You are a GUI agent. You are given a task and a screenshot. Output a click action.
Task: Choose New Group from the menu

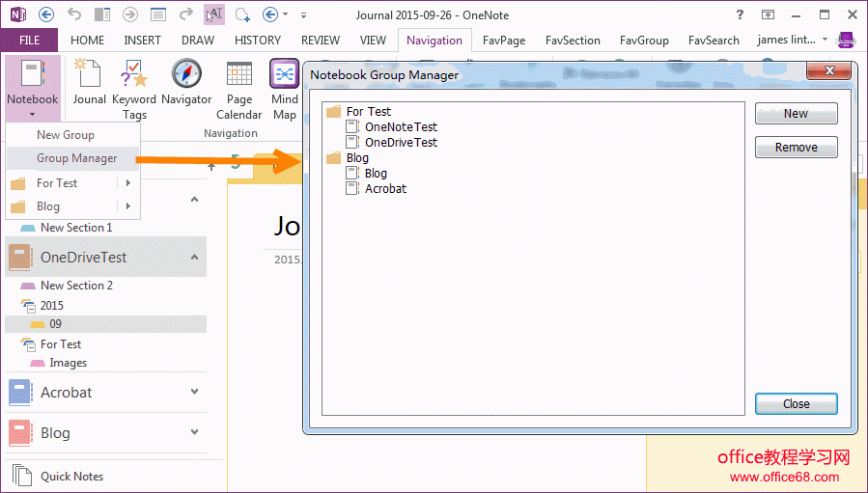click(65, 135)
